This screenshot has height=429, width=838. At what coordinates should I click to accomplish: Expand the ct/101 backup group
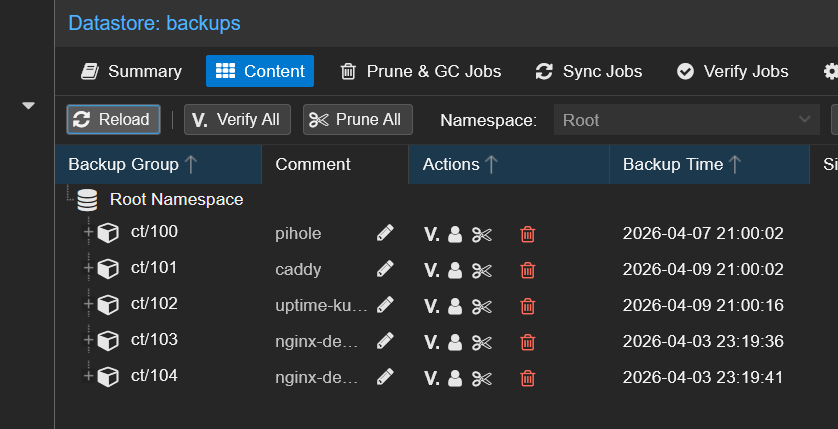89,268
